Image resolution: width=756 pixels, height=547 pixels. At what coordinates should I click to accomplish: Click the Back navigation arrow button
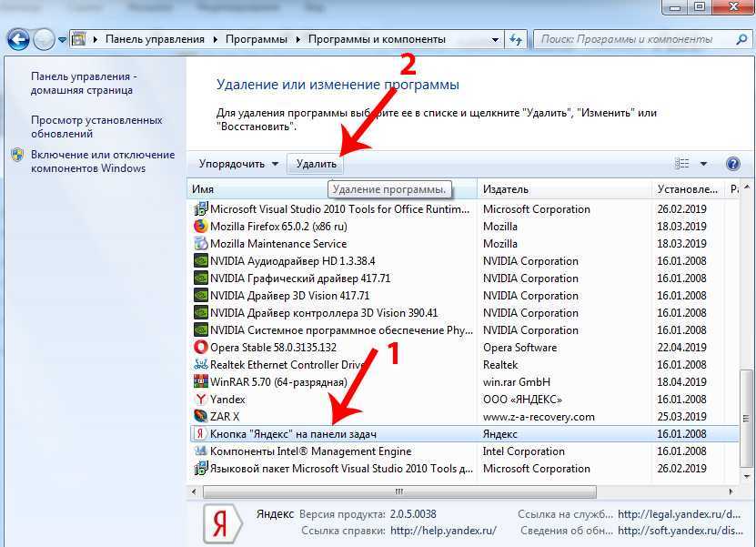coord(18,39)
